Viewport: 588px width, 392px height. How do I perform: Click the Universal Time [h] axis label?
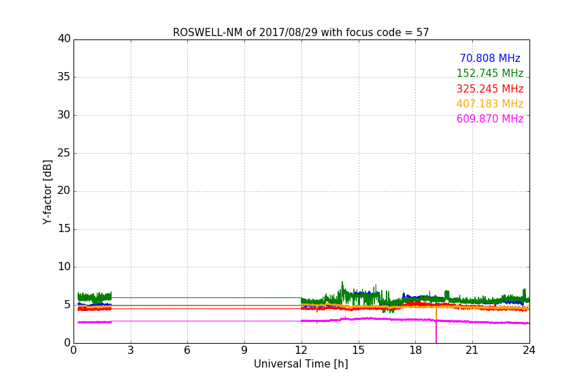pos(301,364)
